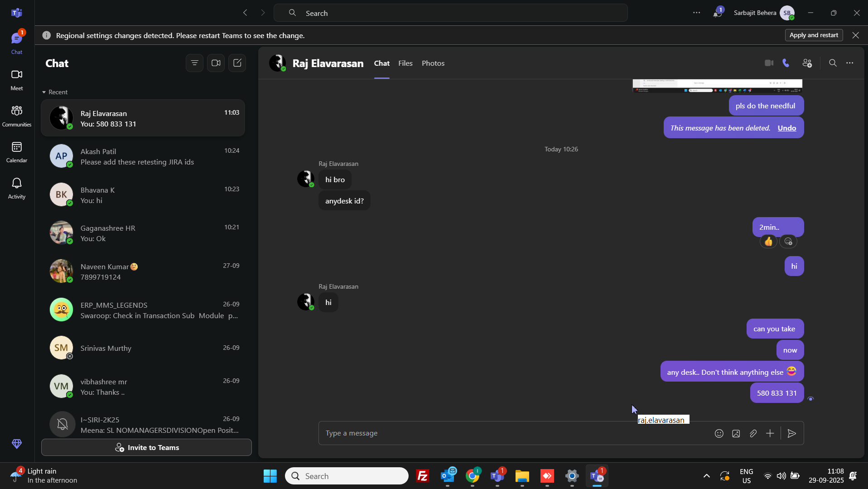This screenshot has width=868, height=489.
Task: Send the message
Action: tap(792, 433)
